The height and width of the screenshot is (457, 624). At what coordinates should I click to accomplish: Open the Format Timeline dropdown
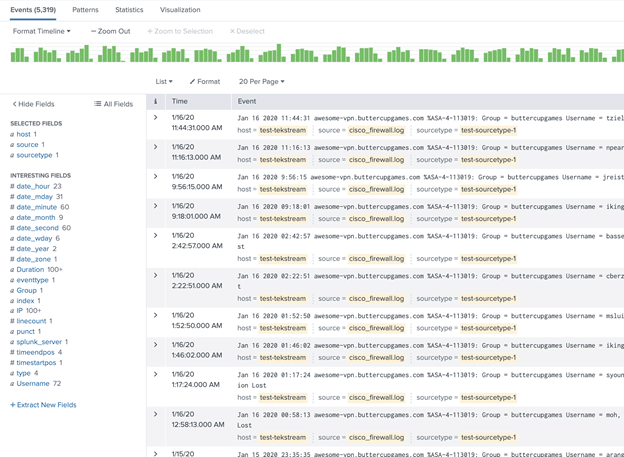click(x=41, y=31)
